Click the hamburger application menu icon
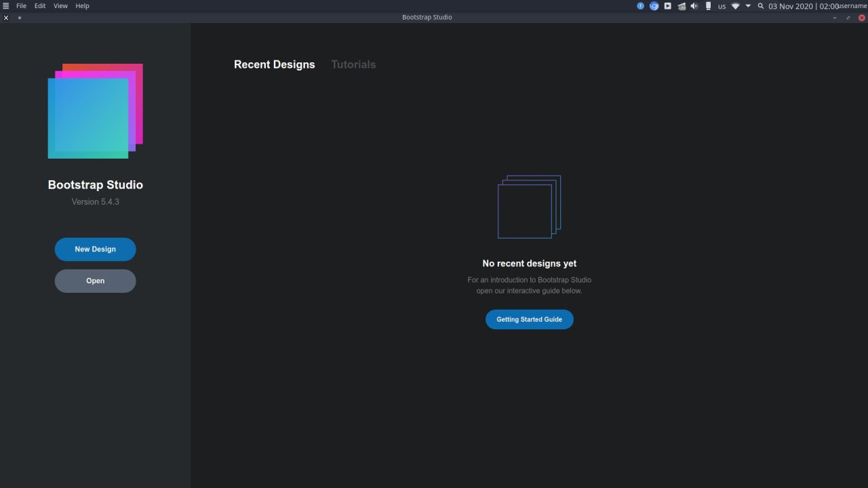Viewport: 868px width, 488px height. click(x=6, y=5)
